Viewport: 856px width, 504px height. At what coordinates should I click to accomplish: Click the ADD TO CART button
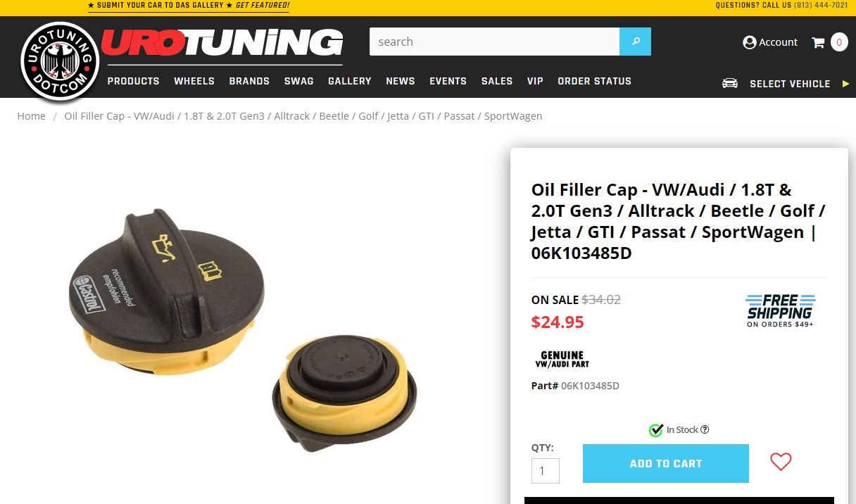[666, 463]
